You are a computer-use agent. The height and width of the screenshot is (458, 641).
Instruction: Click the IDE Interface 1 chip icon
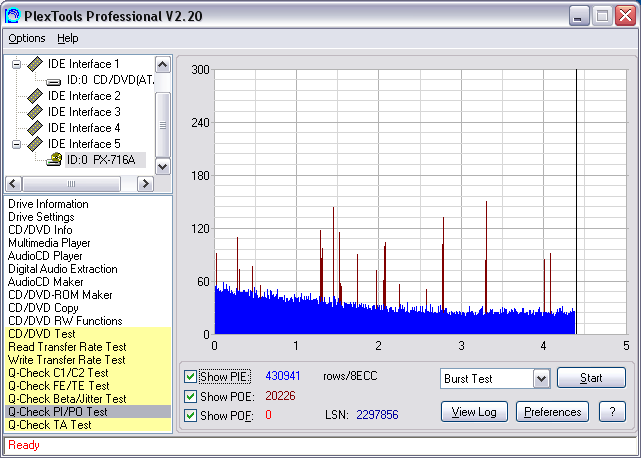point(35,64)
